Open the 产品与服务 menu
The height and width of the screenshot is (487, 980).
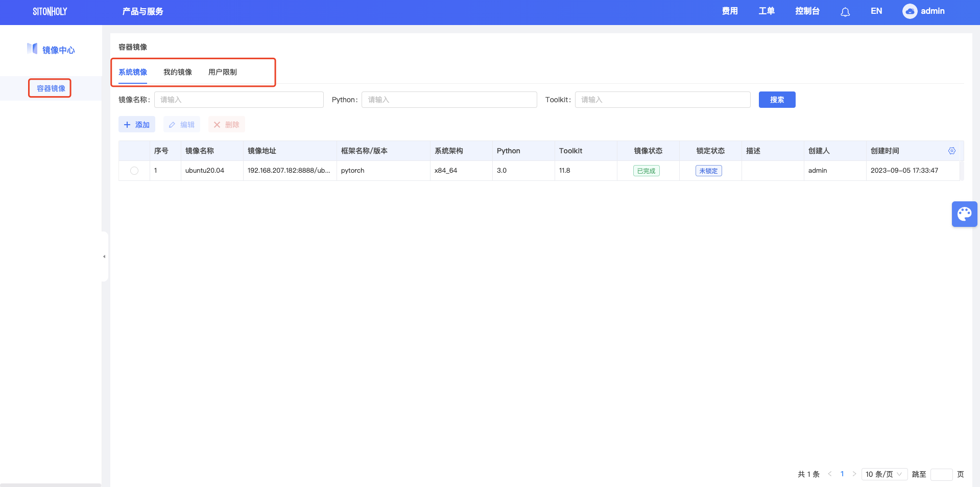click(x=142, y=11)
